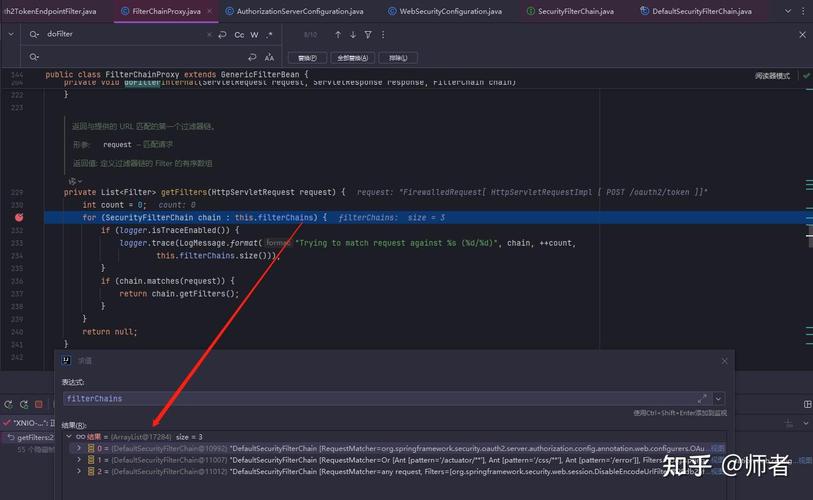Open the h2TokenEndpointFilter.java tab
This screenshot has width=813, height=500.
[49, 11]
